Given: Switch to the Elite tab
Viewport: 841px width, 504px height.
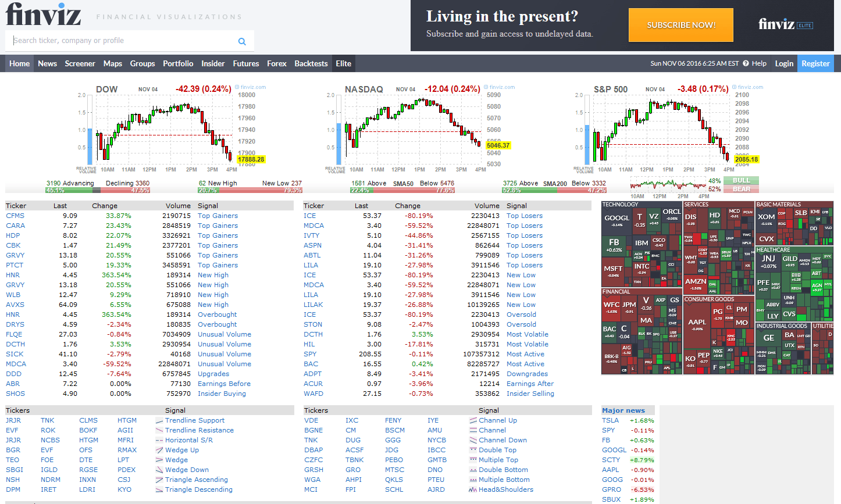Looking at the screenshot, I should (x=343, y=63).
